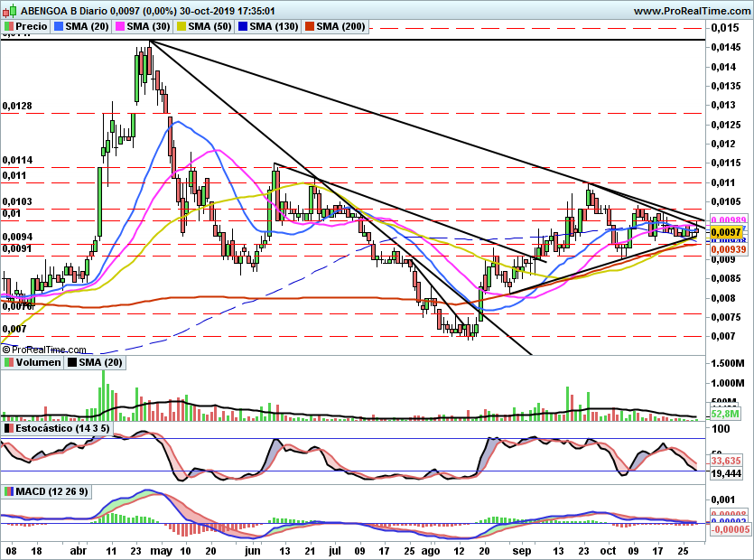This screenshot has height=560, width=754.
Task: Click the dark blue SMA (130) swatch
Action: (x=243, y=26)
